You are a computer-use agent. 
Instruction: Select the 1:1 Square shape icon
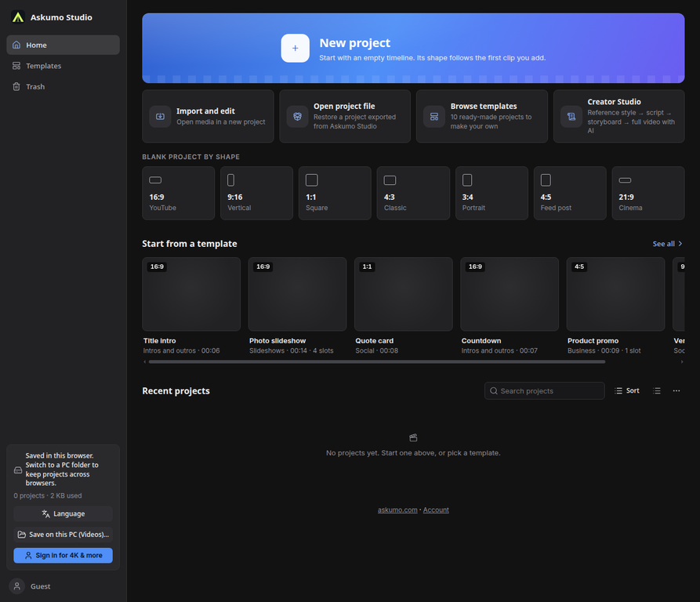pos(312,180)
